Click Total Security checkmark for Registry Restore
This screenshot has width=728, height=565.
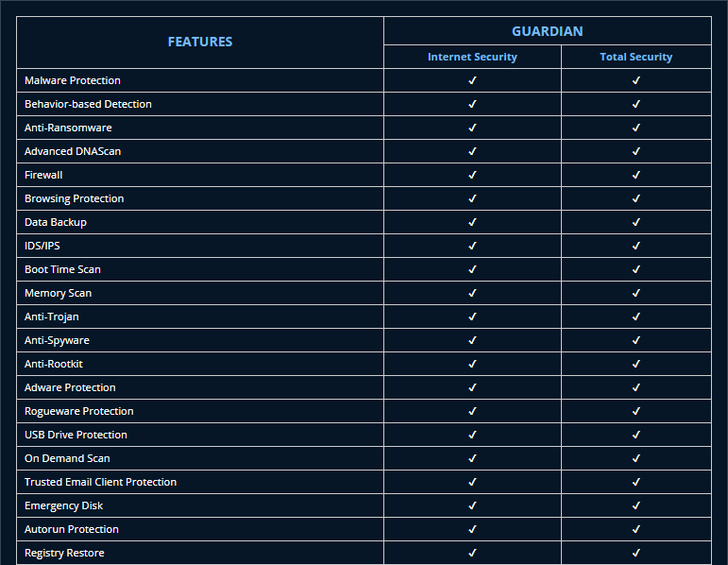(636, 553)
